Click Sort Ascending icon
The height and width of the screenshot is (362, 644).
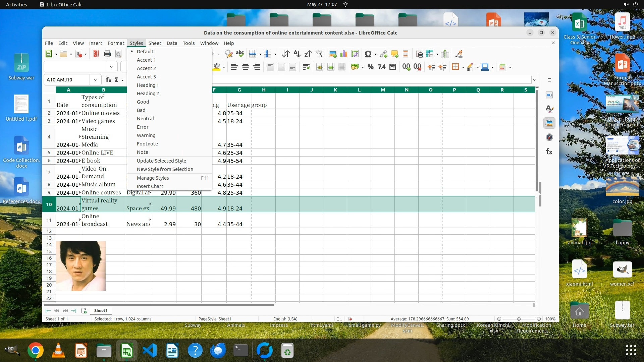pos(297,54)
